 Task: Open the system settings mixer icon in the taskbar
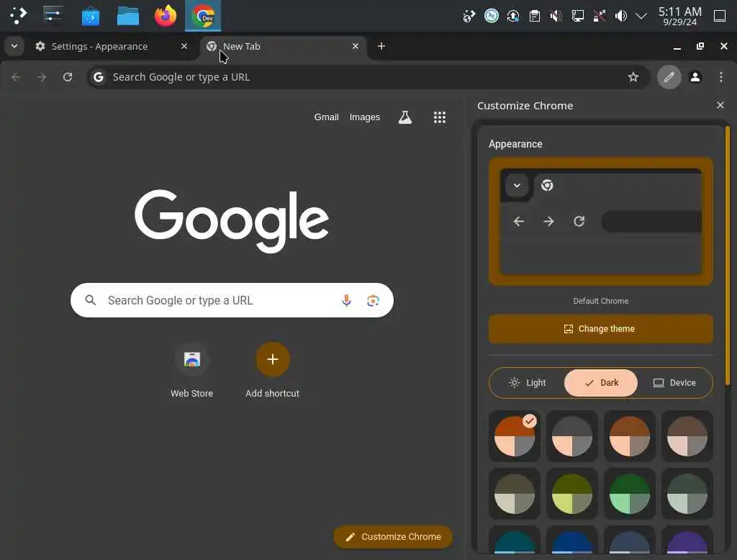53,16
